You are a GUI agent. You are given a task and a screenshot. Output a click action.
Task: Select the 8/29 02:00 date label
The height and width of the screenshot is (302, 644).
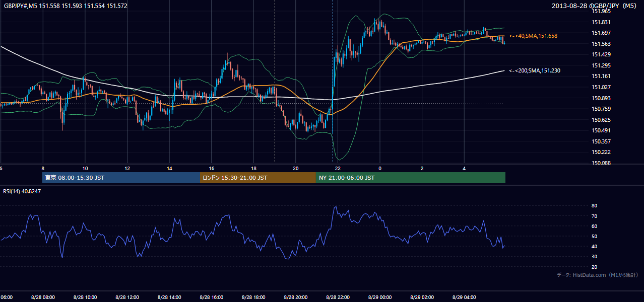(422, 297)
